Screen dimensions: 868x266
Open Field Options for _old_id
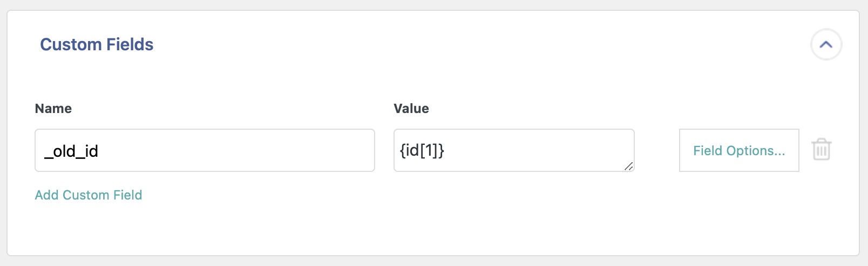738,150
